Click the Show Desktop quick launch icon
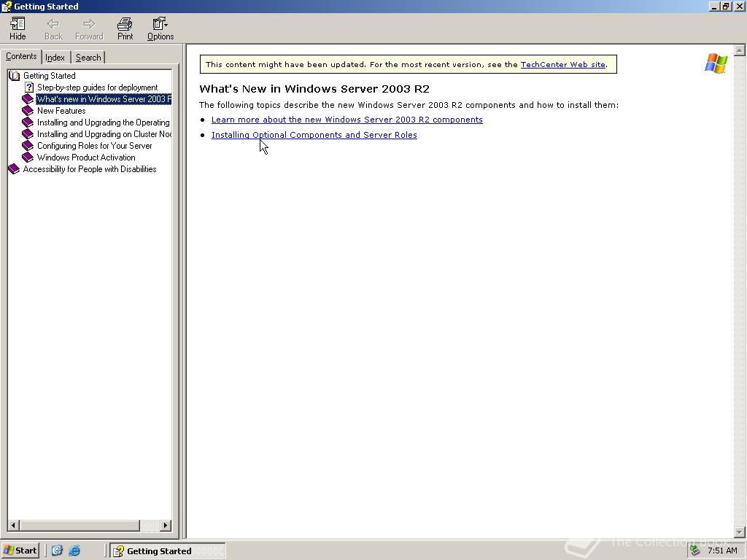Viewport: 747px width, 560px height. 57,551
